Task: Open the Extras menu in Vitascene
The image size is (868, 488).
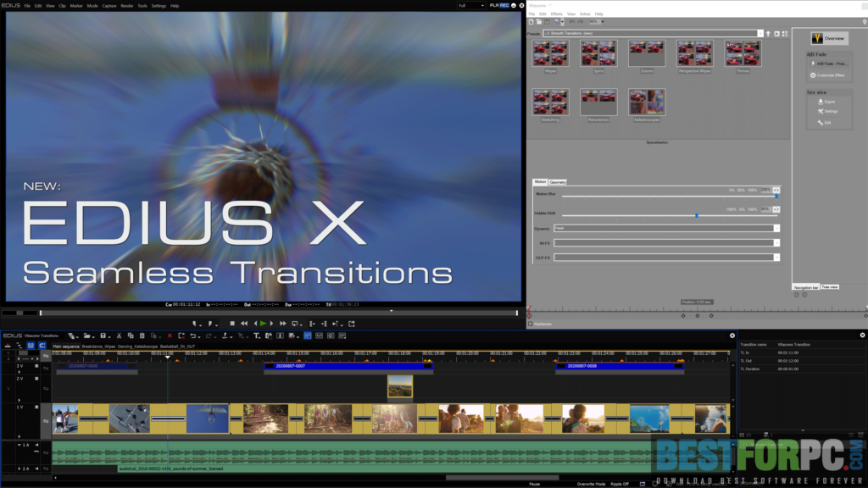Action: [585, 14]
